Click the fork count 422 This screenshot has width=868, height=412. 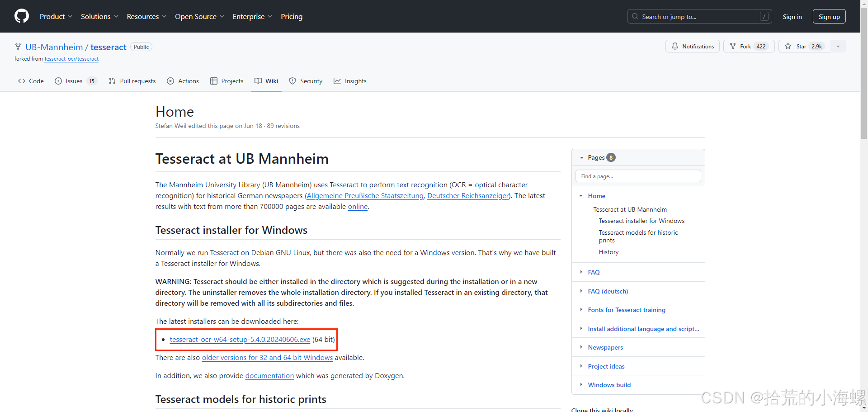coord(761,47)
